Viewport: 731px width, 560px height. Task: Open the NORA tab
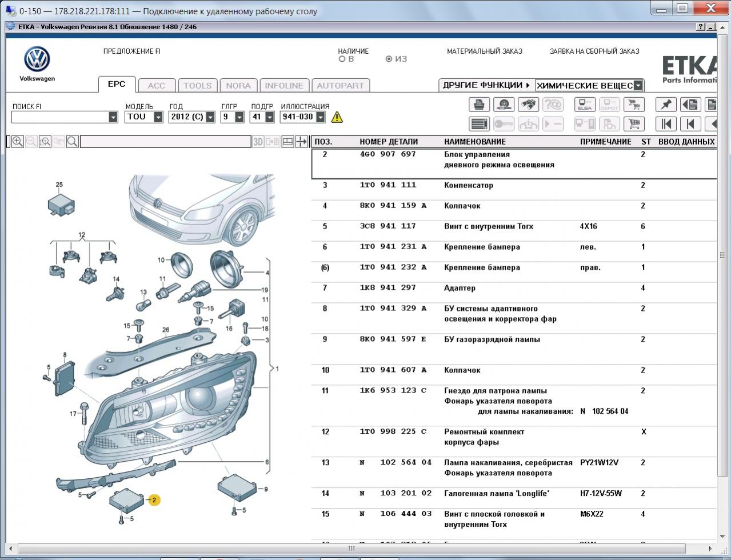click(238, 86)
